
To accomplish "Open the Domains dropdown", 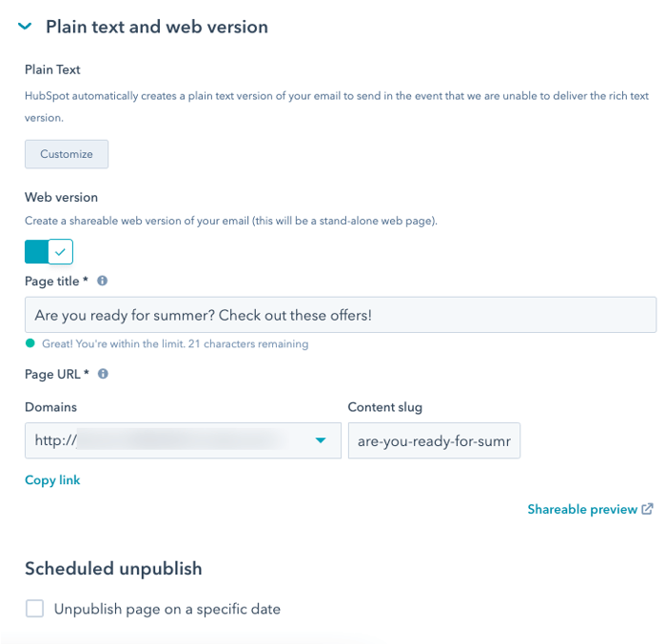I will (x=183, y=440).
